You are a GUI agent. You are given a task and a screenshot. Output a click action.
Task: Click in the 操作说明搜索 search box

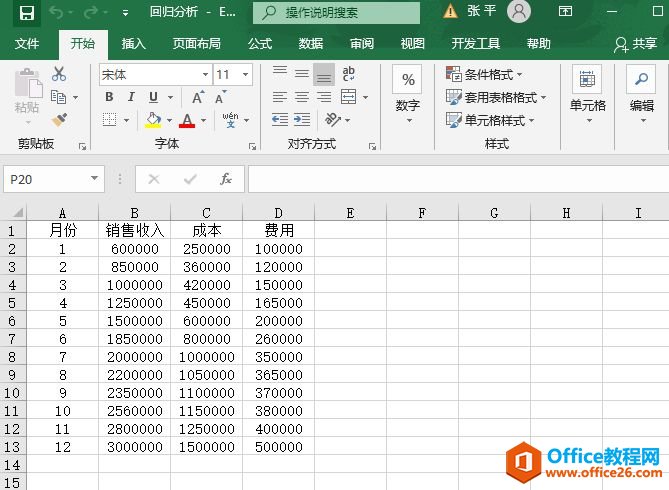(x=336, y=13)
